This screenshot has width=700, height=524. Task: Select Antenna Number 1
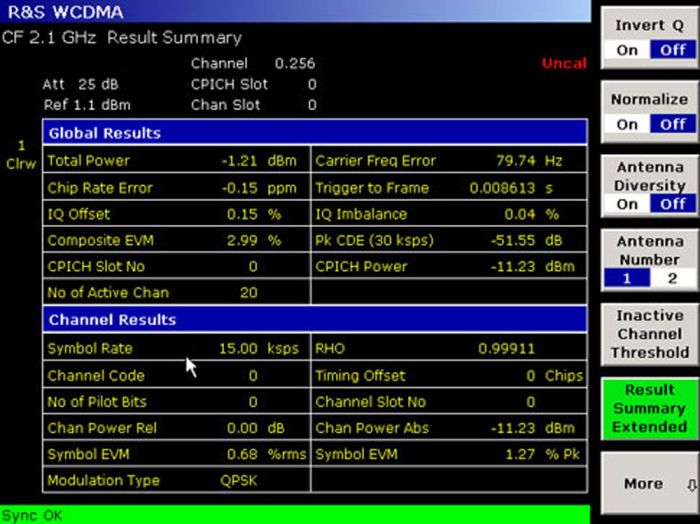[627, 279]
